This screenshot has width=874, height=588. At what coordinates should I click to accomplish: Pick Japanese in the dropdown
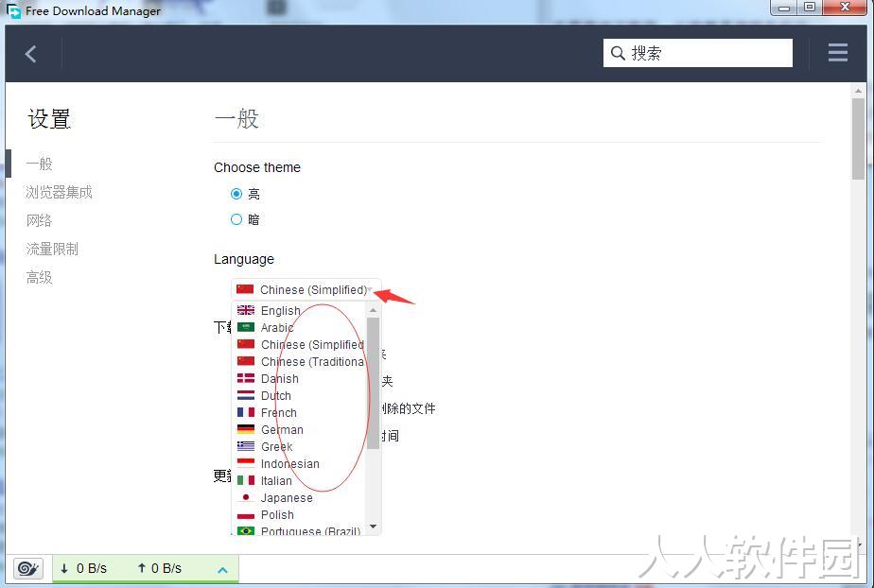pos(299,498)
